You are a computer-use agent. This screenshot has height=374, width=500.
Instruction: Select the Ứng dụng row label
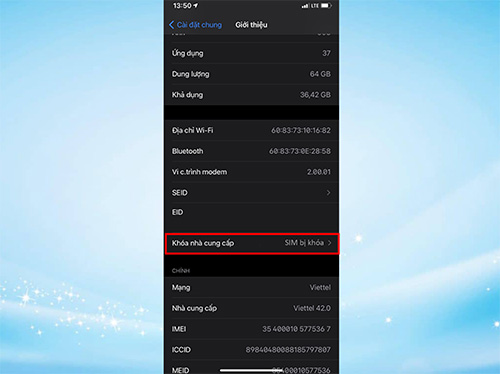(187, 53)
